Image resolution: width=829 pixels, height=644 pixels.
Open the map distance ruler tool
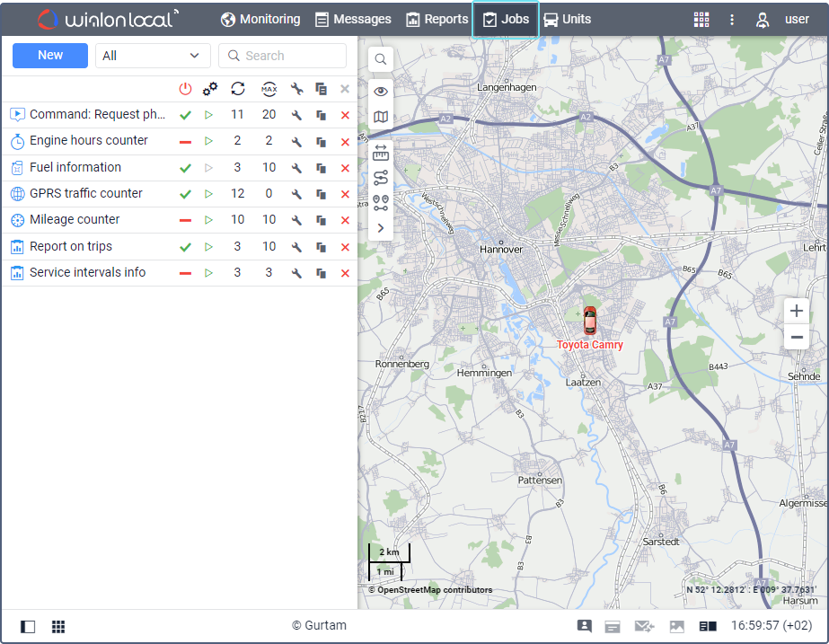pyautogui.click(x=381, y=153)
